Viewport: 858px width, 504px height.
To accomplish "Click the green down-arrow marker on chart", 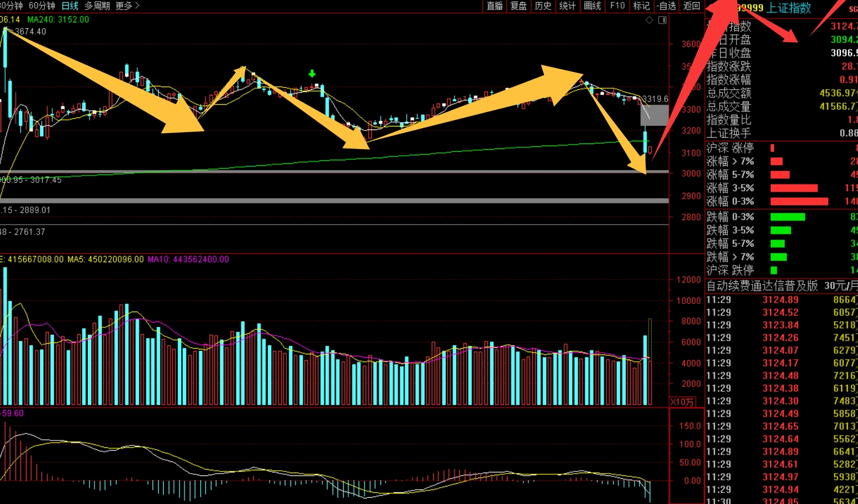I will pyautogui.click(x=312, y=74).
